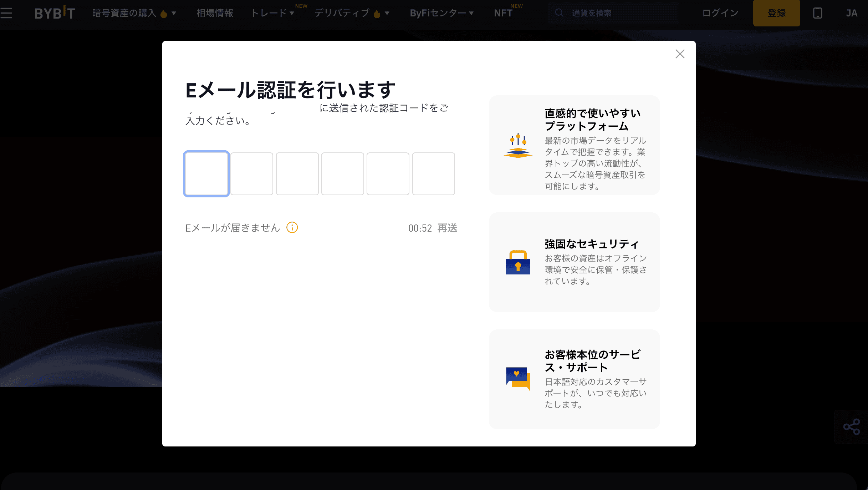The width and height of the screenshot is (868, 490).
Task: Click the search magnifier icon
Action: click(x=559, y=13)
